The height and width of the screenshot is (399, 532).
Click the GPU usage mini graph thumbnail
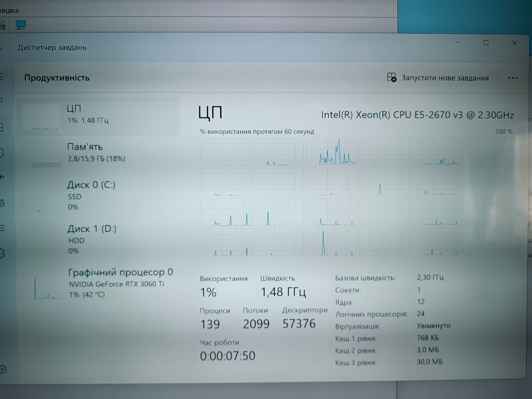43,284
